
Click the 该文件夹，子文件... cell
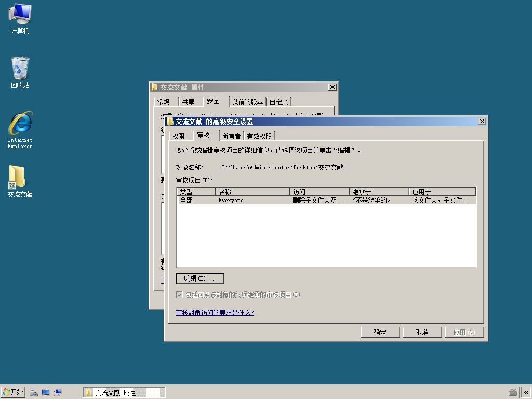(x=441, y=200)
